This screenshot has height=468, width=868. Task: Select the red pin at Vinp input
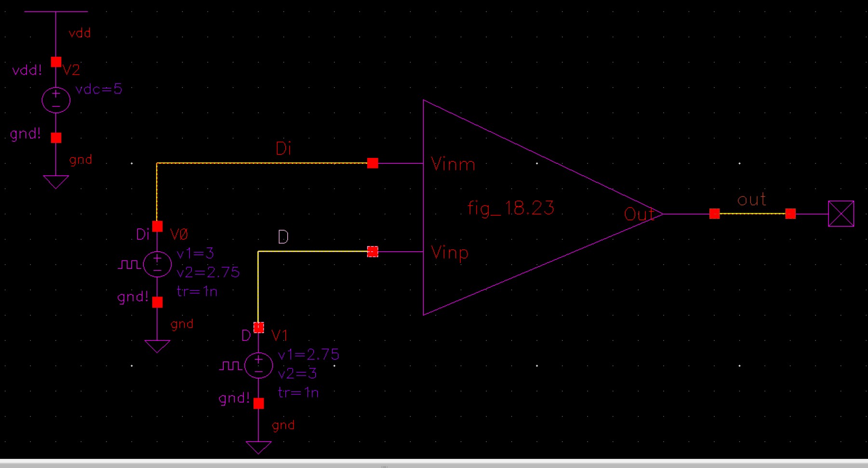372,251
